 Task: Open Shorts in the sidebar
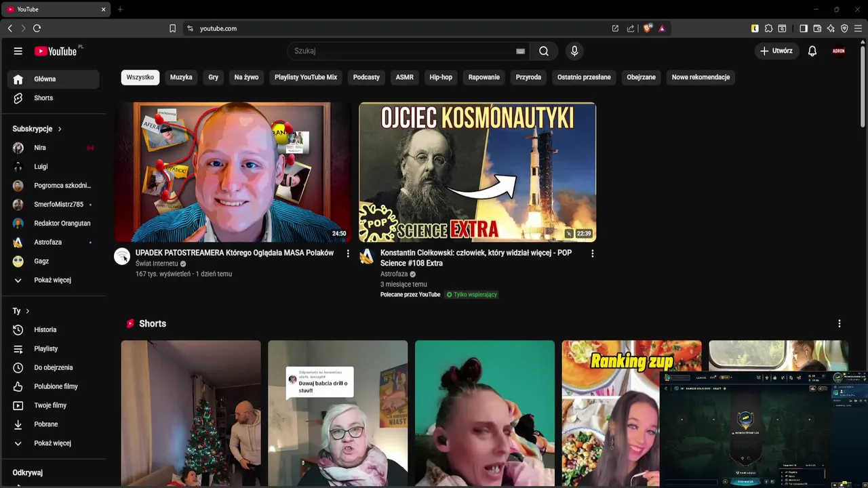tap(54, 98)
